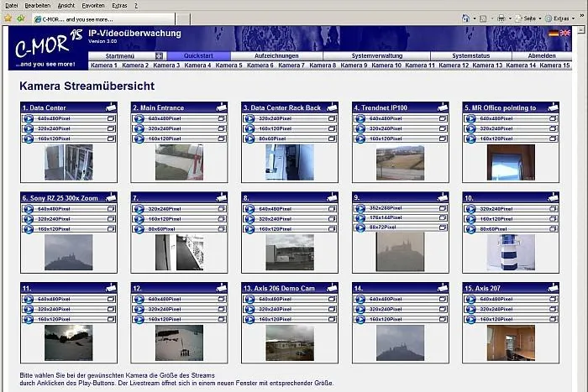Switch language to German flag

coord(554,34)
